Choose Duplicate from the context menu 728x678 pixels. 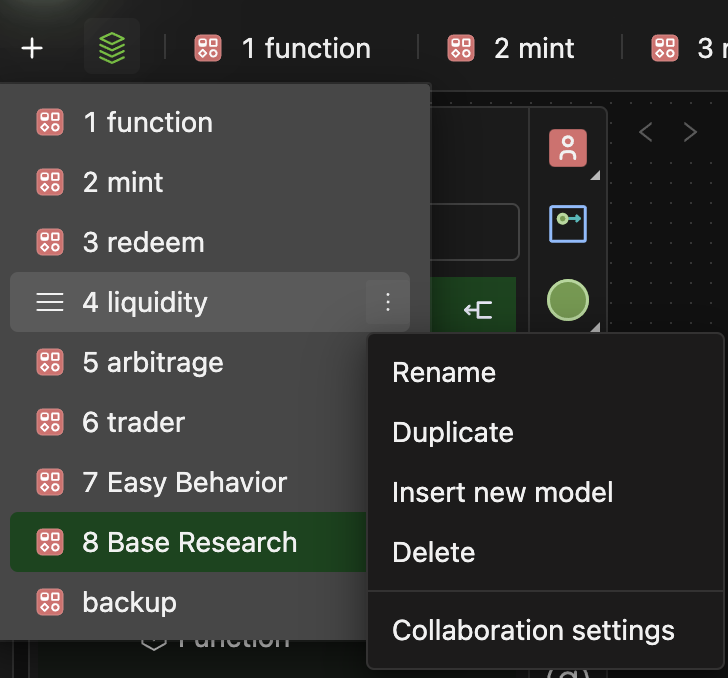pyautogui.click(x=453, y=433)
